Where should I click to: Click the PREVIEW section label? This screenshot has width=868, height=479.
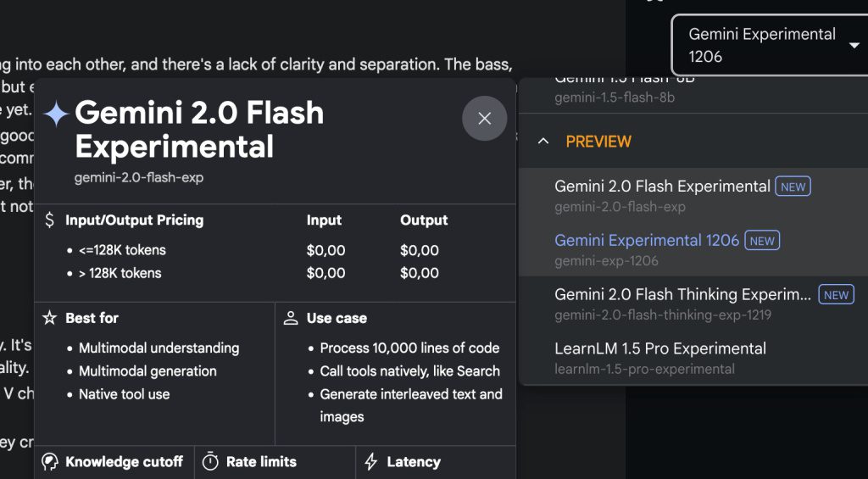[598, 142]
